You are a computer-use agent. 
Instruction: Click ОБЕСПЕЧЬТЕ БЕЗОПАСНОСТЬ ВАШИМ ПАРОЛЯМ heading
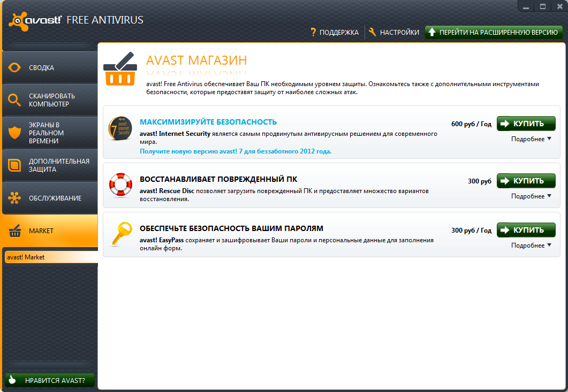[x=231, y=228]
